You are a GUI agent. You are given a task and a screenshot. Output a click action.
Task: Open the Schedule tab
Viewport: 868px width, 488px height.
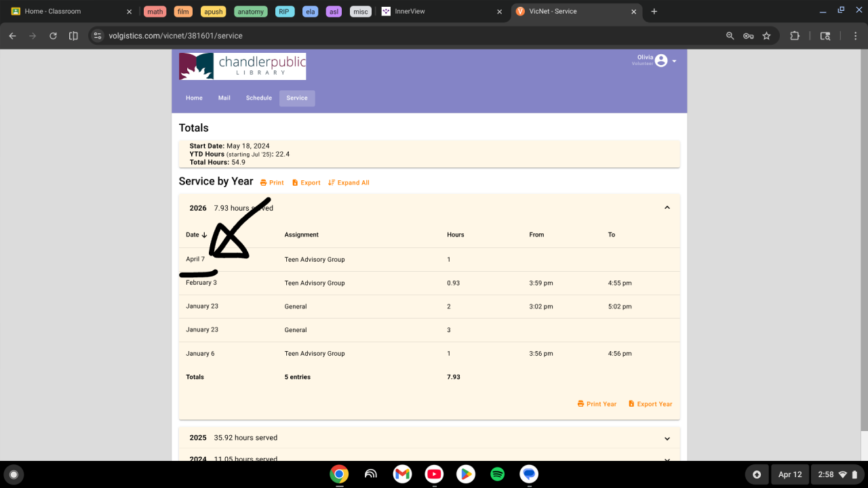coord(259,98)
